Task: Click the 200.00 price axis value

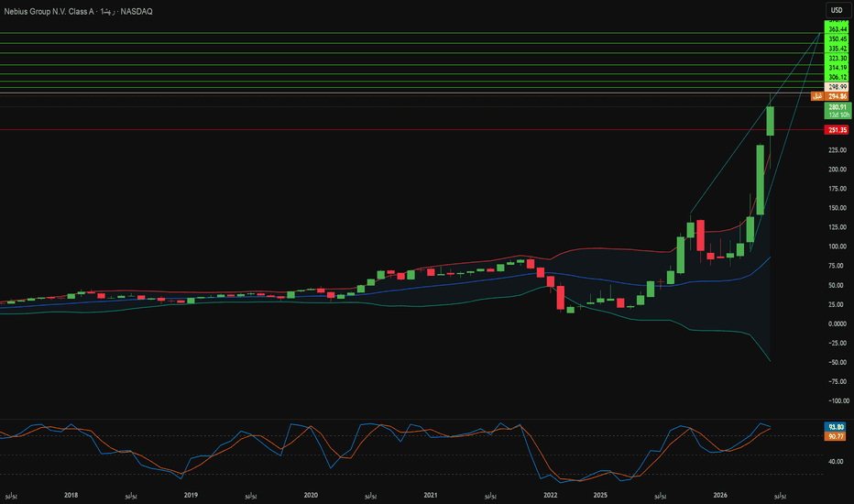Action: tap(838, 170)
